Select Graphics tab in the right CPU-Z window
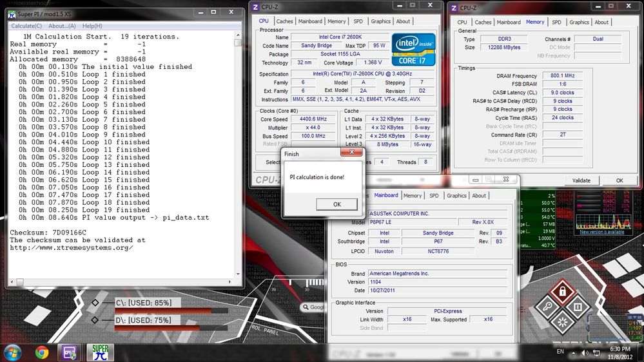644x362 pixels. click(579, 22)
